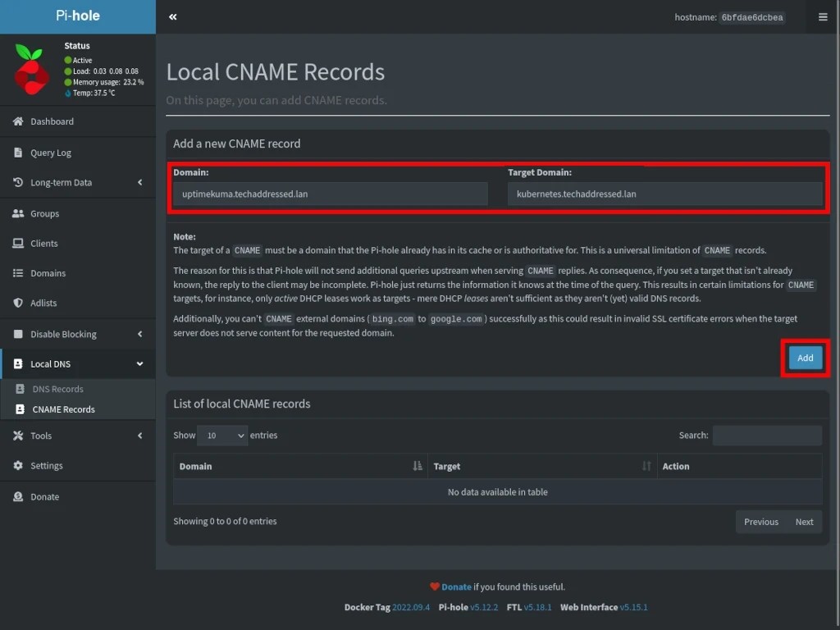The height and width of the screenshot is (630, 840).
Task: Open the Domains page
Action: (x=49, y=272)
